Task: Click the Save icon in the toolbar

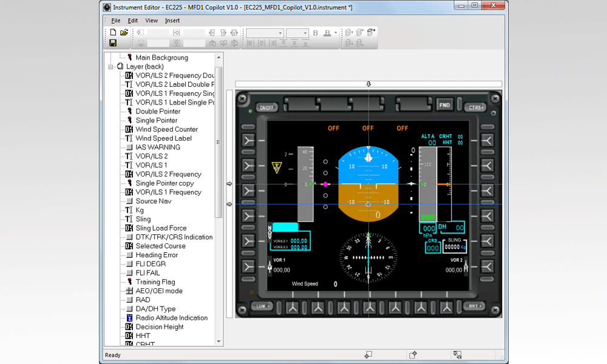Action: coord(113,42)
